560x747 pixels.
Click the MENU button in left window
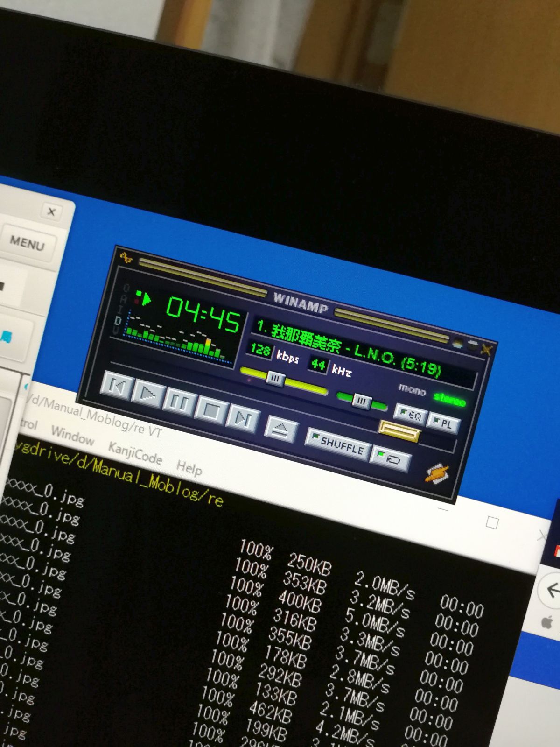27,243
